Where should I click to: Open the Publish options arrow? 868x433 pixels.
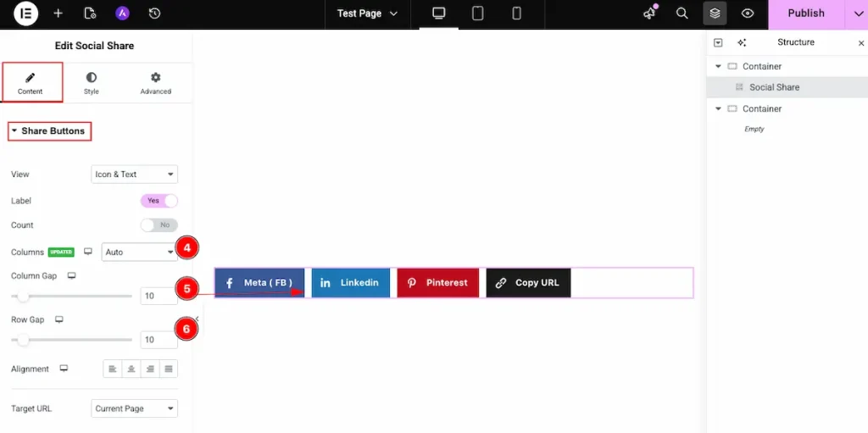pos(857,14)
